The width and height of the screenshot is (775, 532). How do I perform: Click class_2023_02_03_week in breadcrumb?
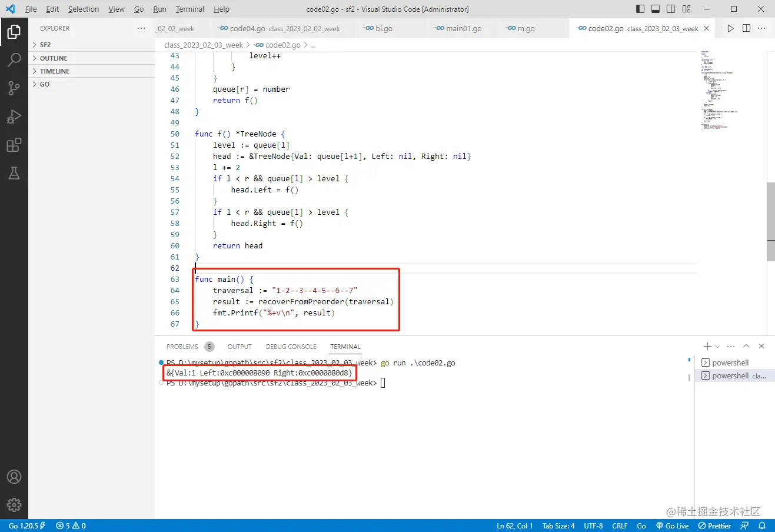pos(204,45)
